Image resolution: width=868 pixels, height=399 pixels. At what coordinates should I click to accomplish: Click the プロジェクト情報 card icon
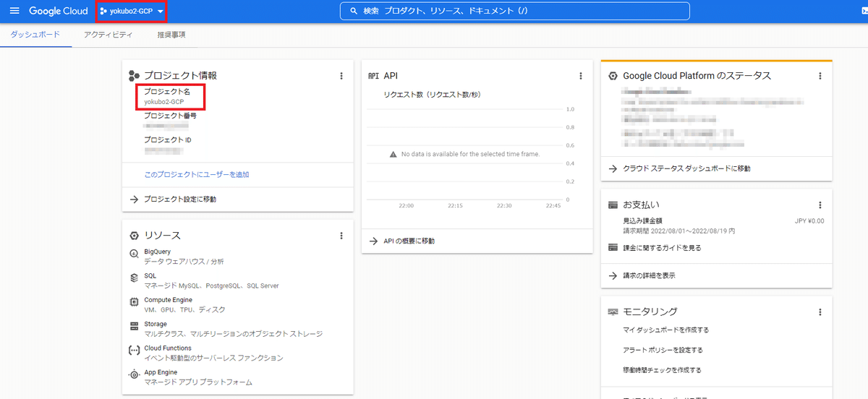(134, 75)
